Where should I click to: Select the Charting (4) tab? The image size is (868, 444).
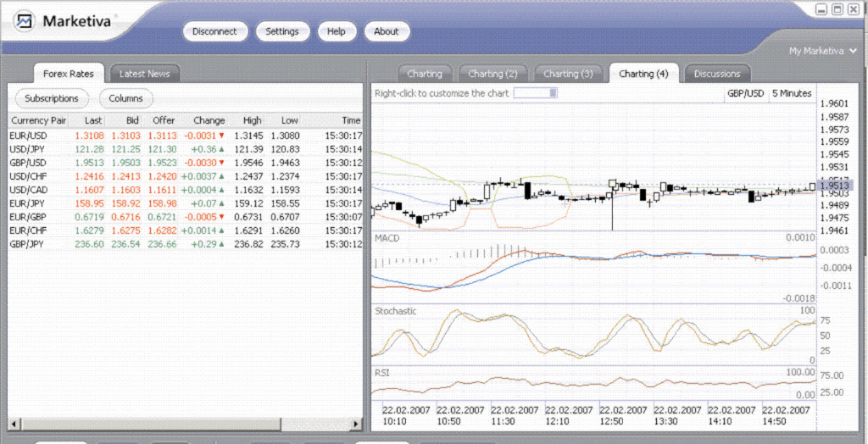643,74
